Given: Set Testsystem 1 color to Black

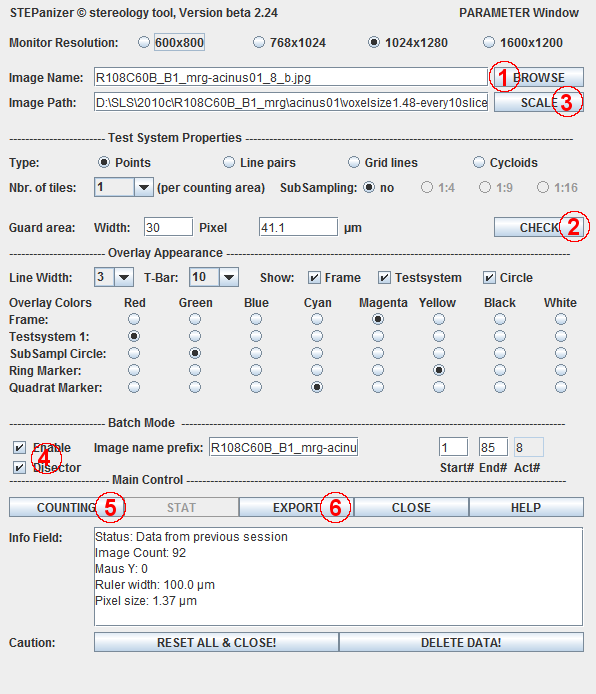Looking at the screenshot, I should point(500,336).
